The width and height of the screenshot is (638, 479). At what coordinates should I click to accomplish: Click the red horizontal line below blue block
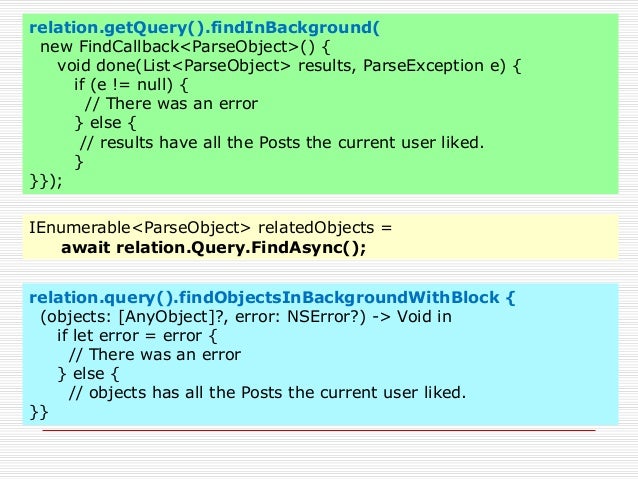pyautogui.click(x=319, y=430)
